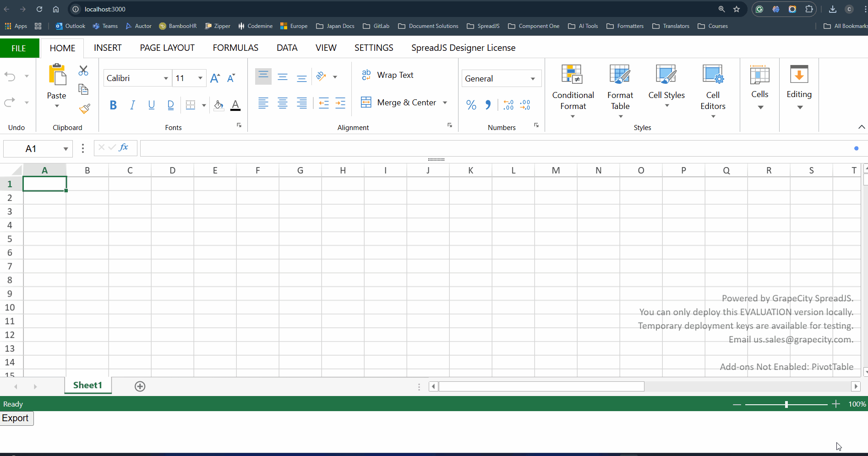Click the Copy icon in Clipboard group

pyautogui.click(x=83, y=89)
